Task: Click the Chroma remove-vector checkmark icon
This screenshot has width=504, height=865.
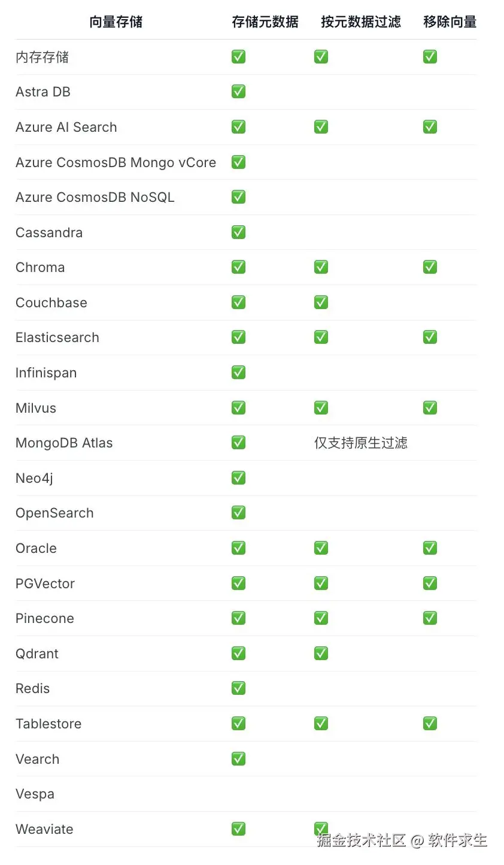Action: tap(430, 267)
